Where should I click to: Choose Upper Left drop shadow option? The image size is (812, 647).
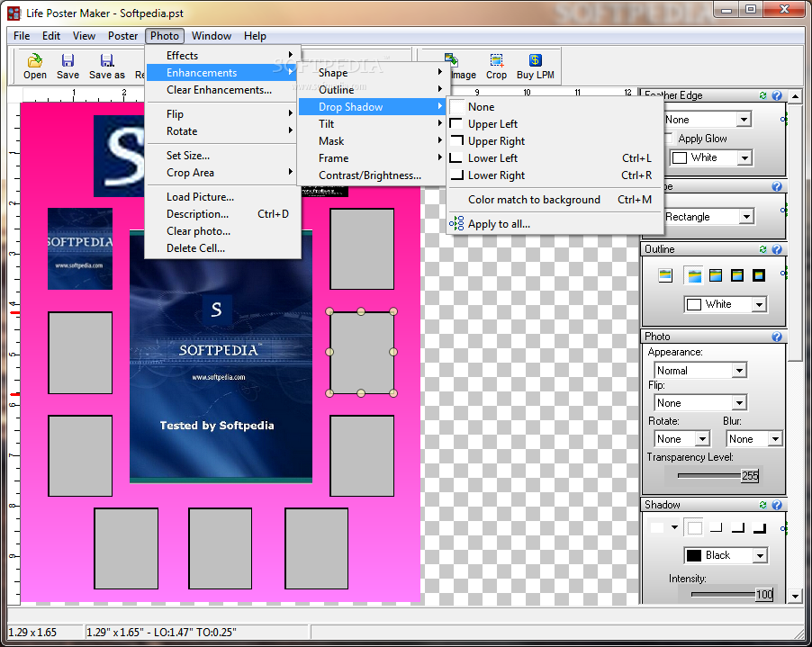click(x=555, y=124)
